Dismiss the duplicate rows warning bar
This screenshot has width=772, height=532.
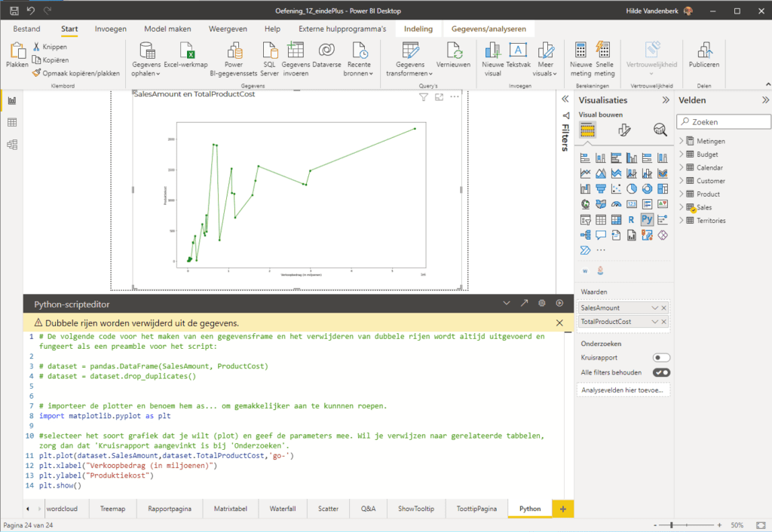click(x=559, y=323)
